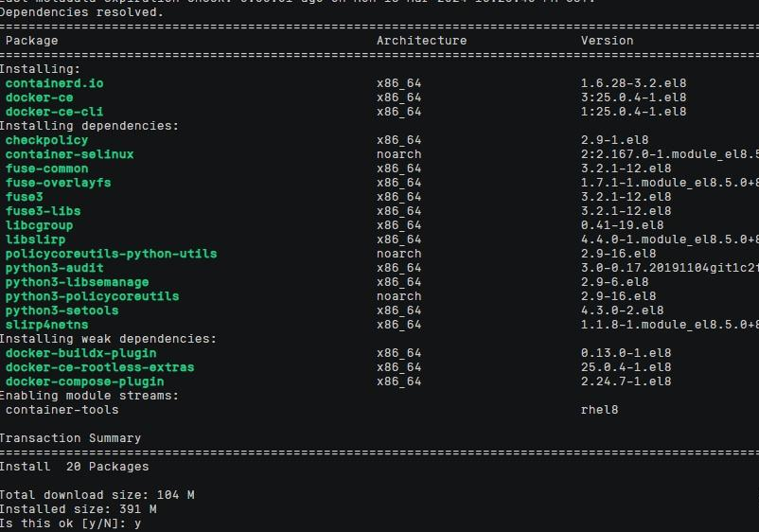759x532 pixels.
Task: Select the containerd.io package name
Action: 54,83
